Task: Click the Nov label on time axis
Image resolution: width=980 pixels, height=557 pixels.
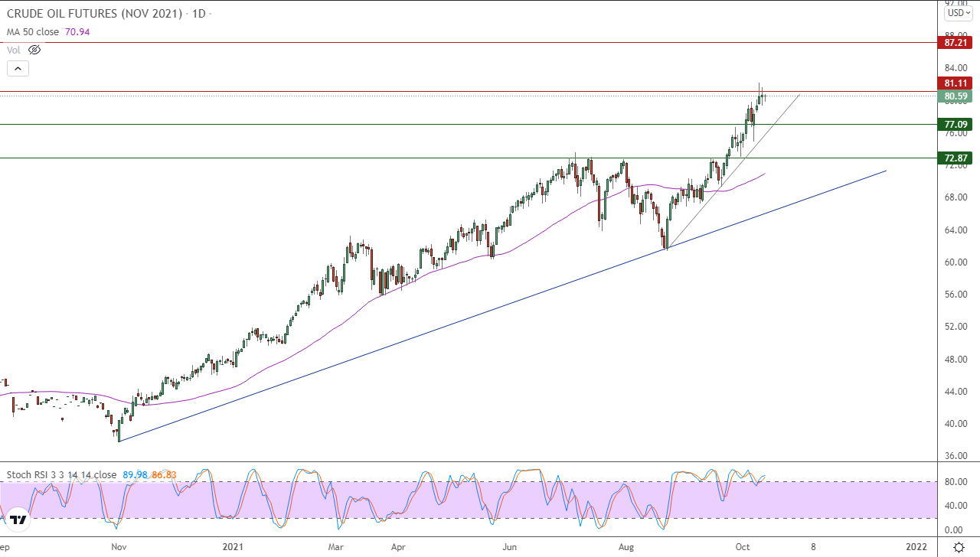Action: 119,547
